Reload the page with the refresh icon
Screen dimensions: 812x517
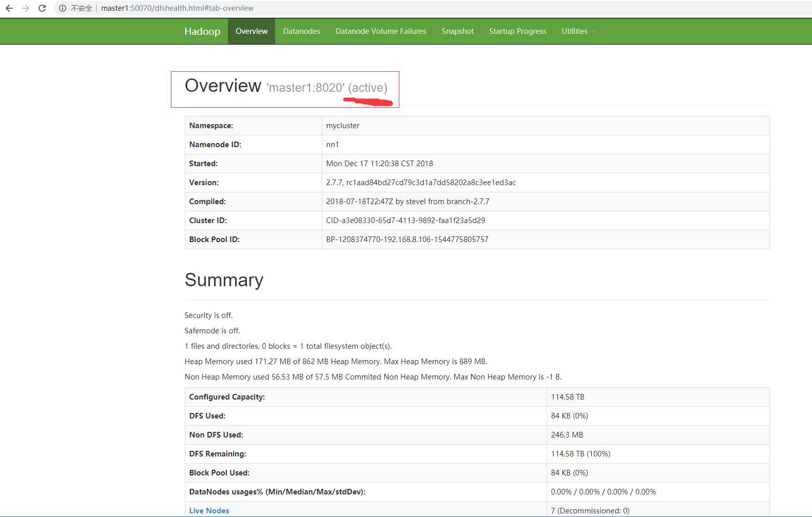(x=42, y=8)
